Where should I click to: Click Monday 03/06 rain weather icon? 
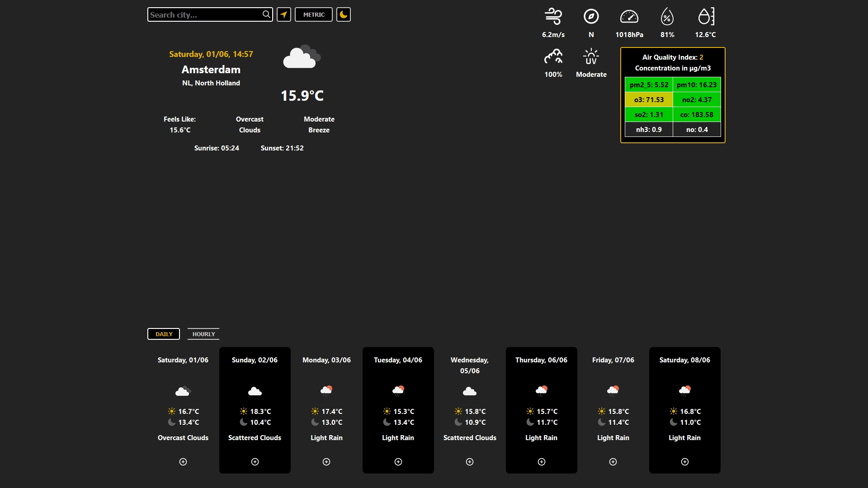coord(326,391)
